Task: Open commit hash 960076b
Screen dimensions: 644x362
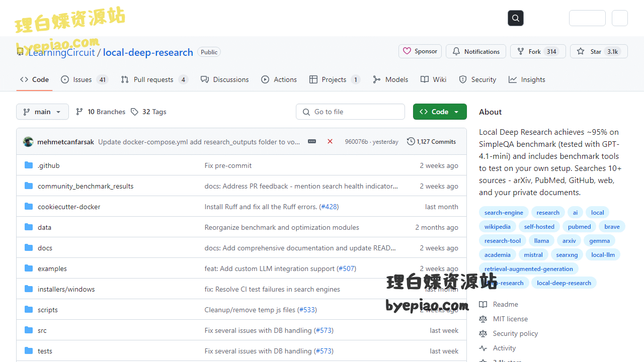Action: [356, 142]
